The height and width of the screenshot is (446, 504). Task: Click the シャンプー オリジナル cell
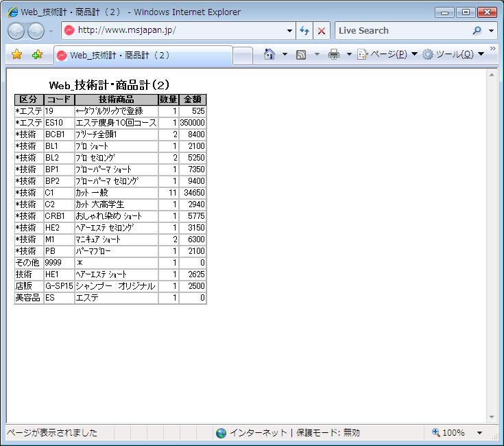pyautogui.click(x=117, y=286)
